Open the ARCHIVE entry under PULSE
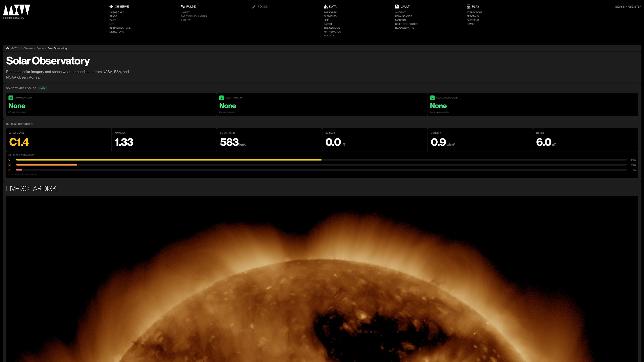This screenshot has height=362, width=644. click(x=186, y=20)
